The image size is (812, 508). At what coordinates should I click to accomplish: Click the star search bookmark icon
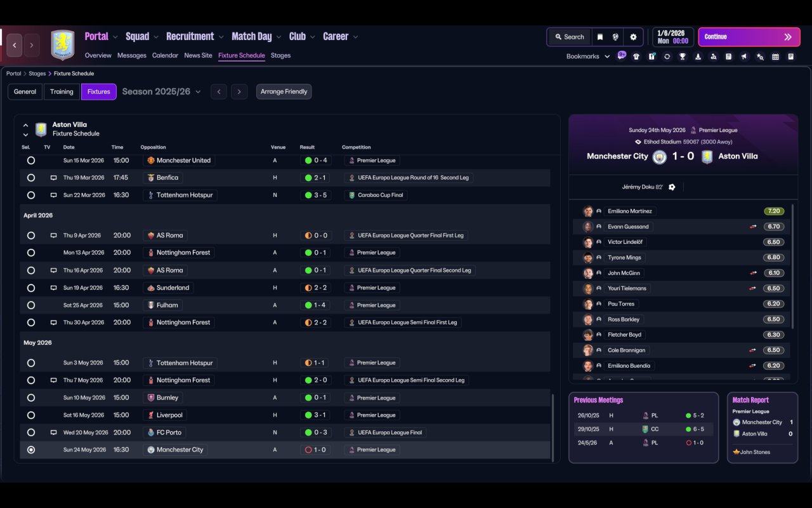click(x=760, y=57)
